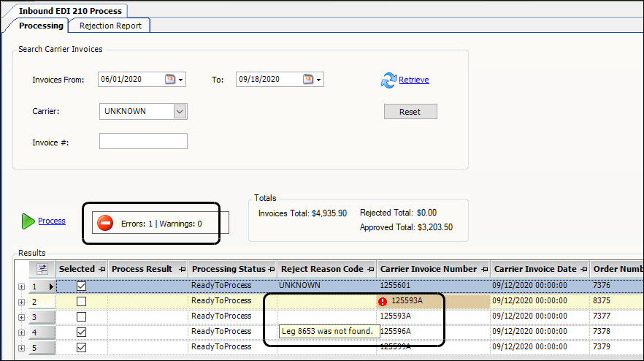Check the Selected checkbox in row 2
The image size is (644, 361).
pyautogui.click(x=82, y=301)
